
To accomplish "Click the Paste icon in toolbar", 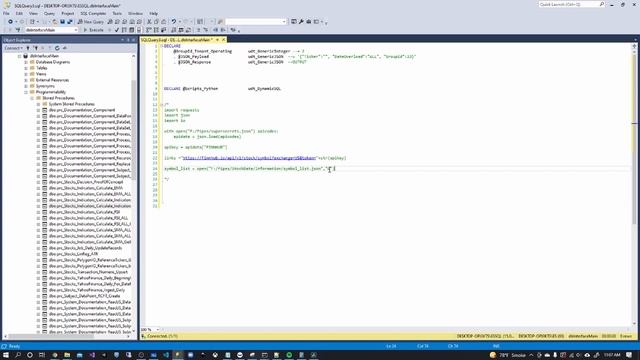I will pyautogui.click(x=164, y=22).
